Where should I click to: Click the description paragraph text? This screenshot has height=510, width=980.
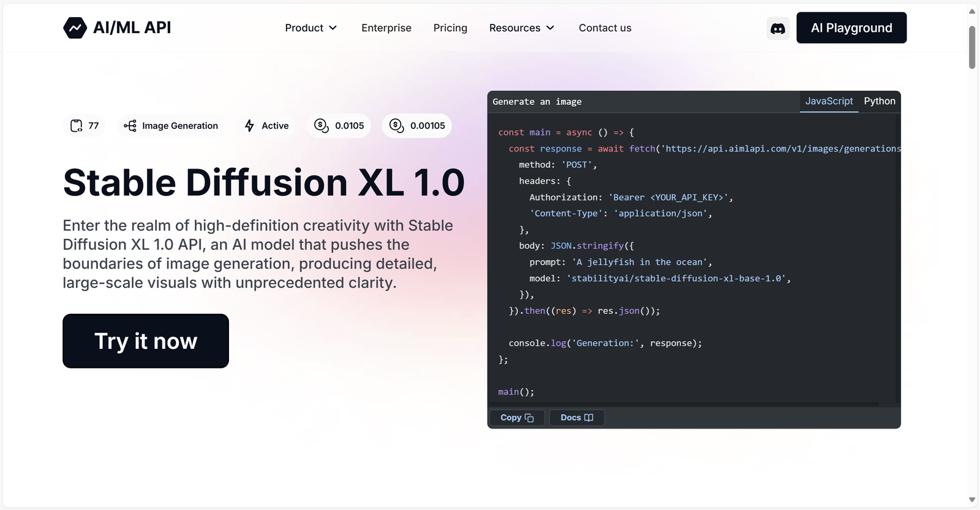click(258, 254)
